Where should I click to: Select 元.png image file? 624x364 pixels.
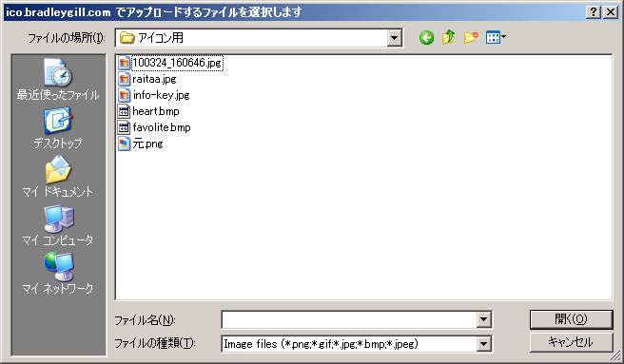pyautogui.click(x=141, y=144)
